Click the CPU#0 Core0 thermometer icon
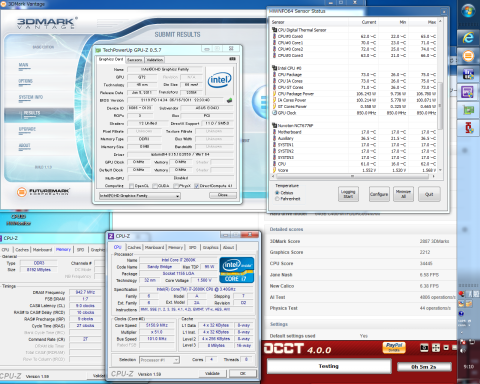This screenshot has height=384, width=480. click(x=274, y=36)
